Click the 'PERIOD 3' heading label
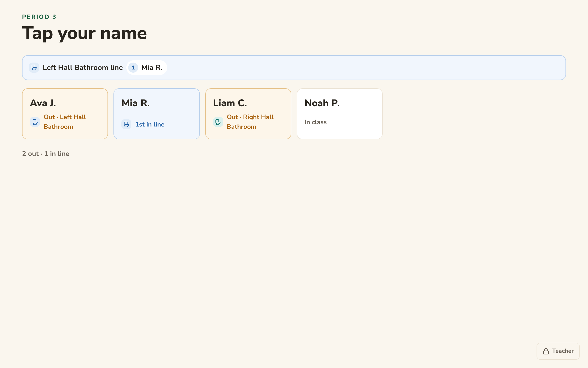 click(x=39, y=17)
